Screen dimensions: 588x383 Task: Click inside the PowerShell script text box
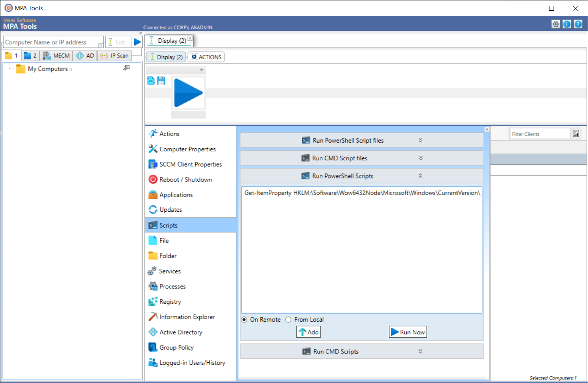[362, 250]
